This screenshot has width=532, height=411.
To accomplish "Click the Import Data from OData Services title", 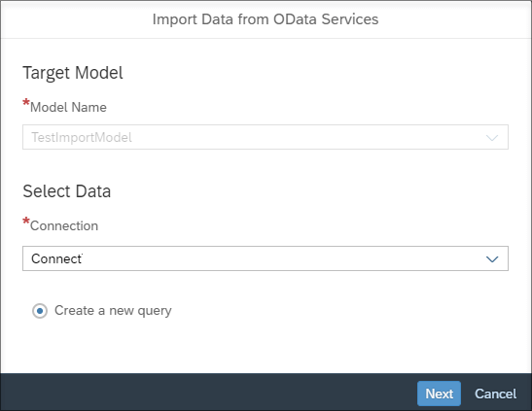I will (x=266, y=19).
